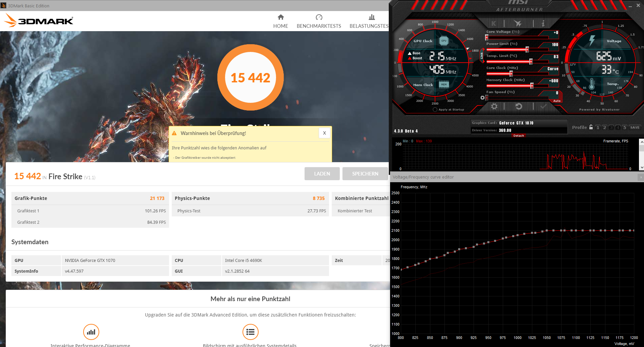The width and height of the screenshot is (644, 347).
Task: Click the Systemdetails list icon
Action: pyautogui.click(x=251, y=332)
